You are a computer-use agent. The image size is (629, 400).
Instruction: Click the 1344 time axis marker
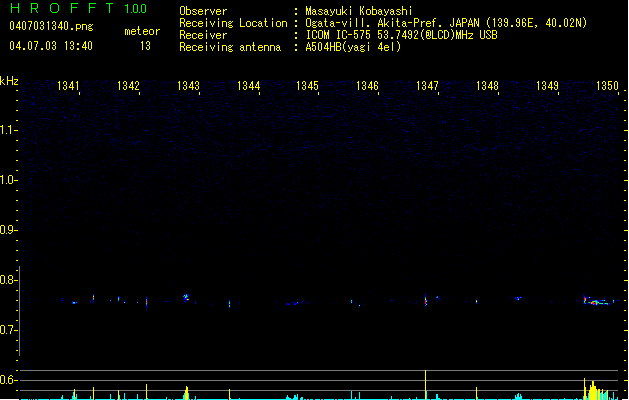[x=248, y=86]
